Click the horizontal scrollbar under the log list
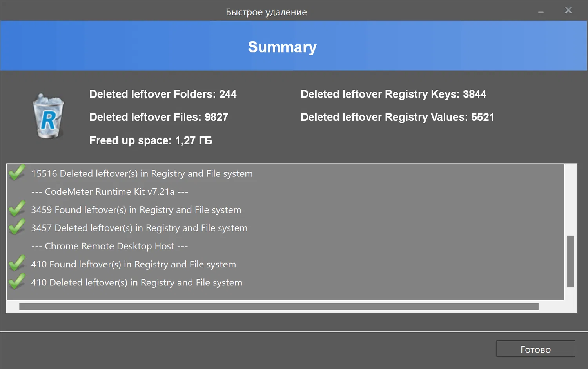This screenshot has width=588, height=369. 278,307
